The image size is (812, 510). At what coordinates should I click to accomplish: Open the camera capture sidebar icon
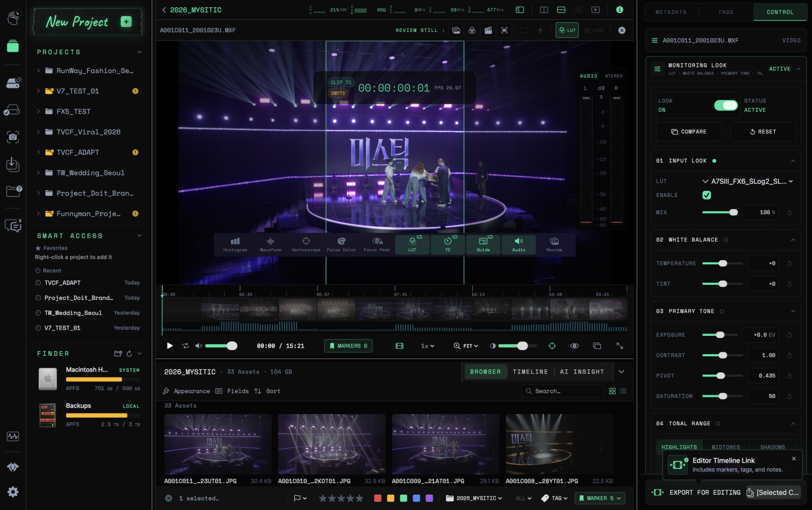click(13, 137)
